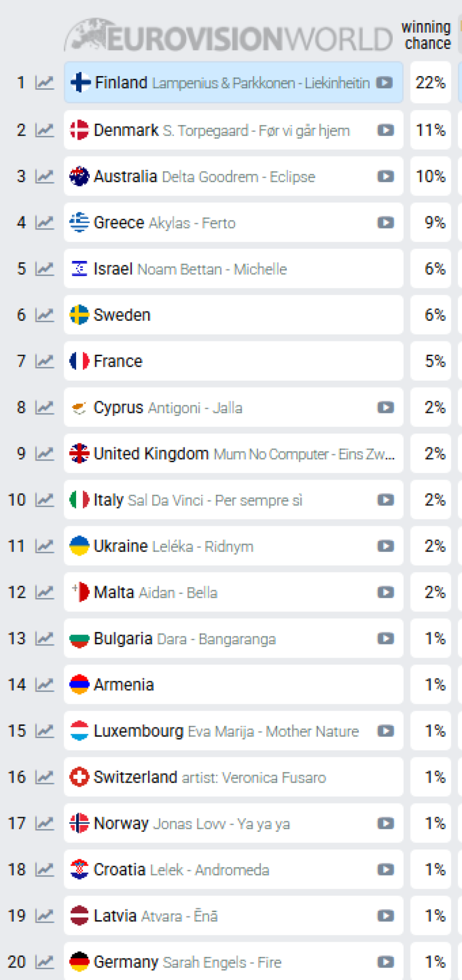View Latvia's odds history chart
The height and width of the screenshot is (980, 462).
[x=45, y=915]
